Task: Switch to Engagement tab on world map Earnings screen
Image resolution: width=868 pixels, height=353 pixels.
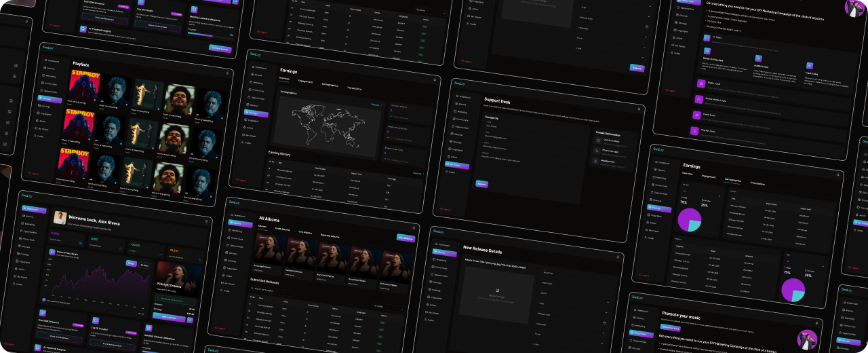Action: click(x=305, y=81)
